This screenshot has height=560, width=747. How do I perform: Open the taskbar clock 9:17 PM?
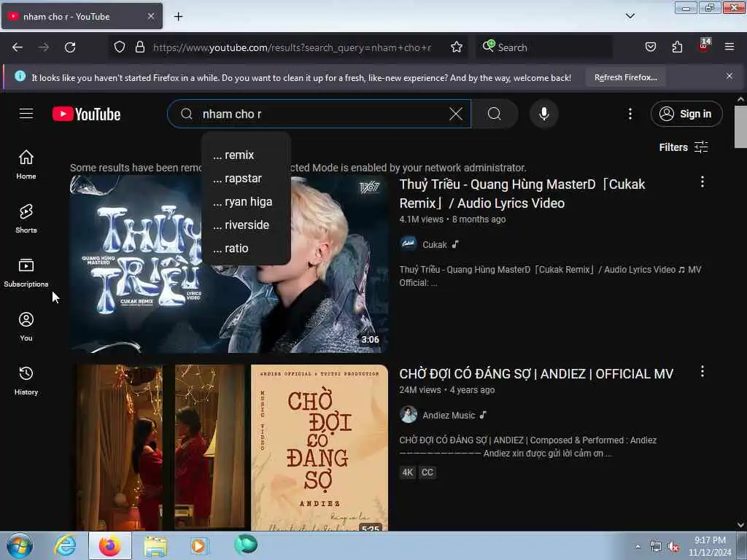tap(710, 546)
